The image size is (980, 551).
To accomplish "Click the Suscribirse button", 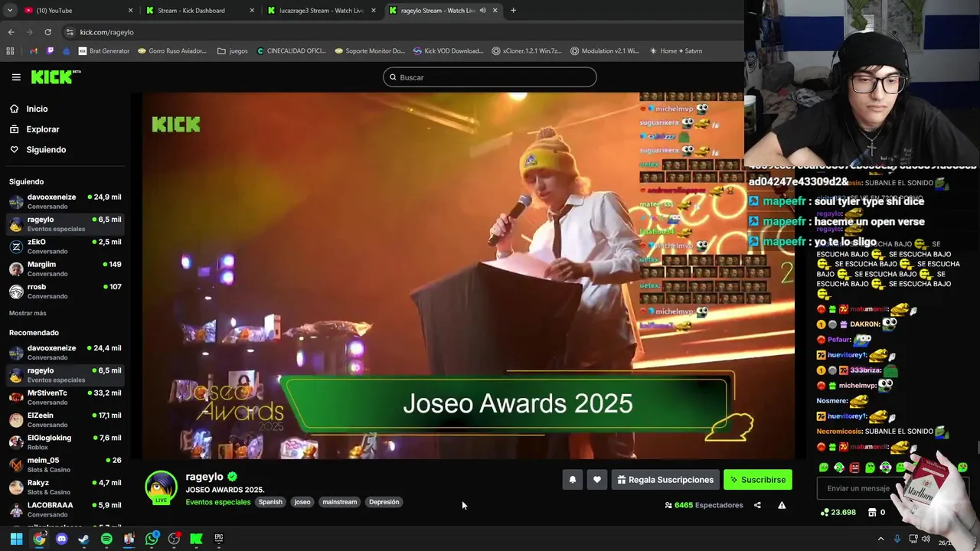I will click(x=757, y=480).
